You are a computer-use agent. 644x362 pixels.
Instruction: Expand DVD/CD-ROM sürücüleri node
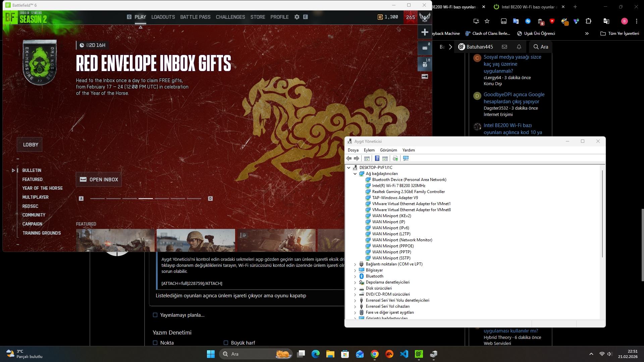355,294
